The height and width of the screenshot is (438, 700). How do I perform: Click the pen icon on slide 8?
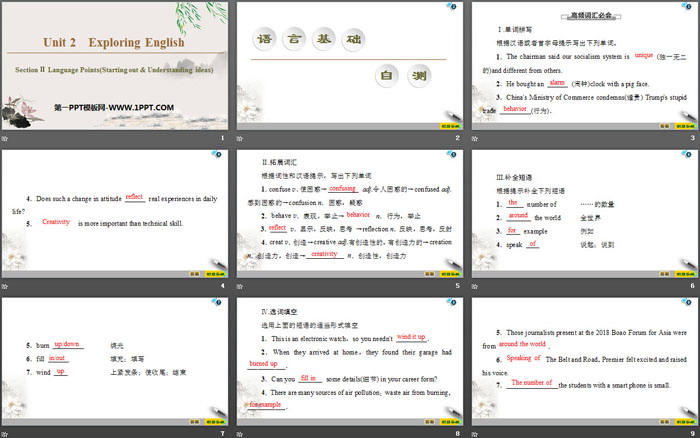[453, 411]
